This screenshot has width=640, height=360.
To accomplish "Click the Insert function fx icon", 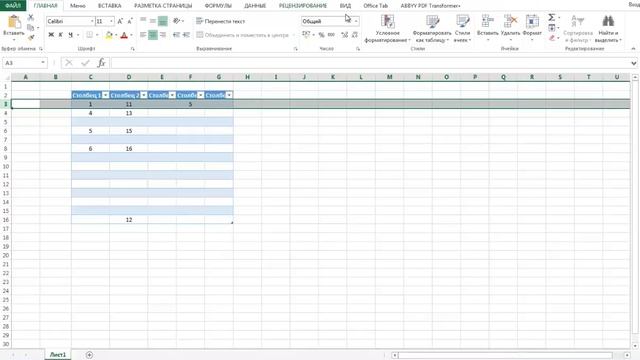I will pyautogui.click(x=101, y=63).
